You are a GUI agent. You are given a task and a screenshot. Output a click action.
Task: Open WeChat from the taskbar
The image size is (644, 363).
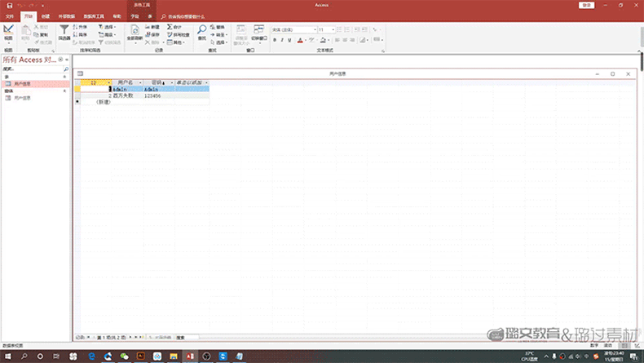[x=124, y=356]
